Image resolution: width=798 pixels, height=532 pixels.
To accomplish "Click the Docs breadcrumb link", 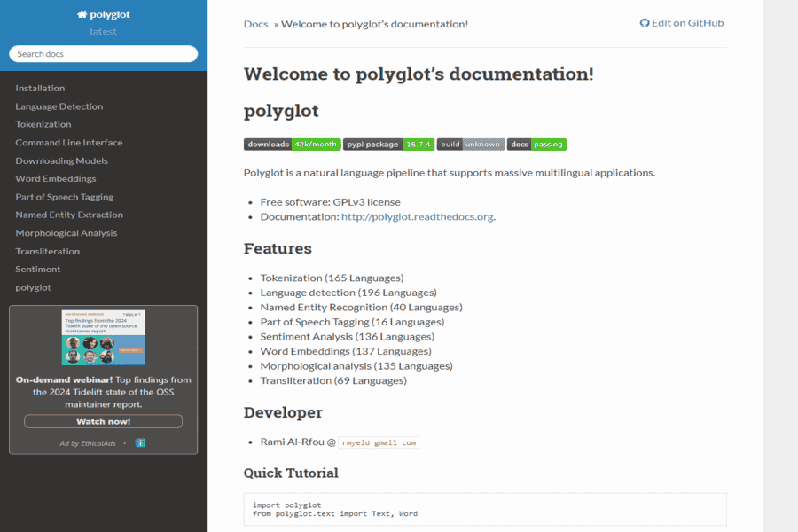I will coord(255,24).
